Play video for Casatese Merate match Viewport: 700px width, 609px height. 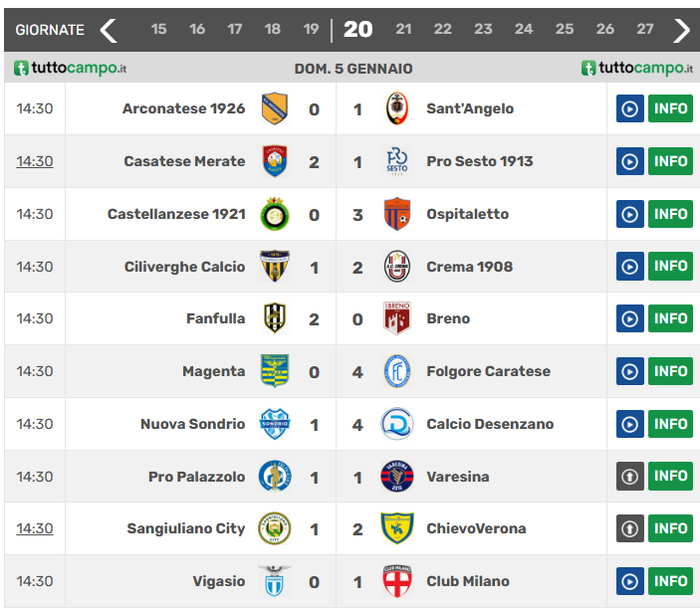click(x=629, y=161)
